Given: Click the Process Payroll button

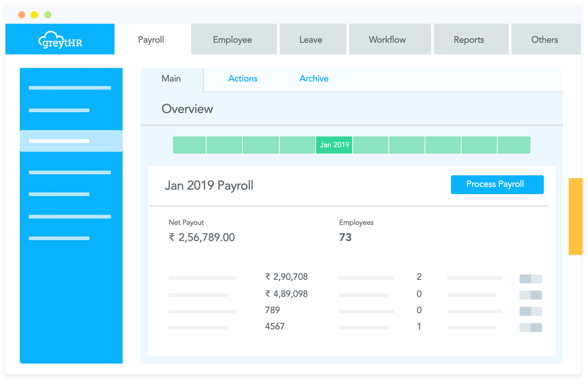Looking at the screenshot, I should 497,185.
